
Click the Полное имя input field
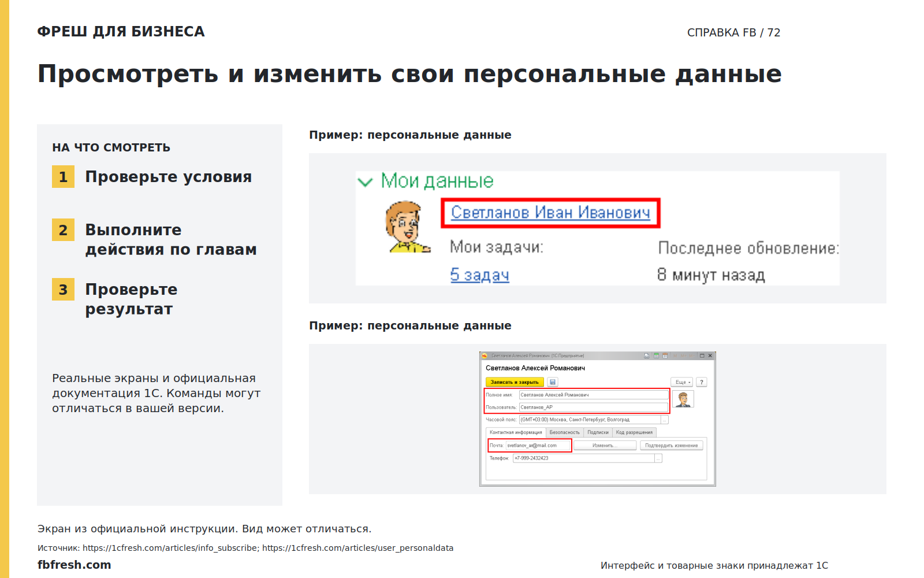pos(594,395)
